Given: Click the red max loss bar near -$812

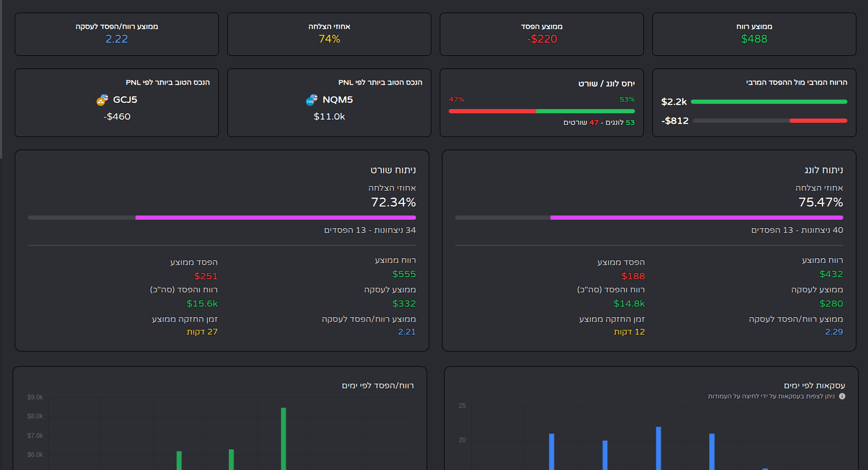Looking at the screenshot, I should click(818, 121).
